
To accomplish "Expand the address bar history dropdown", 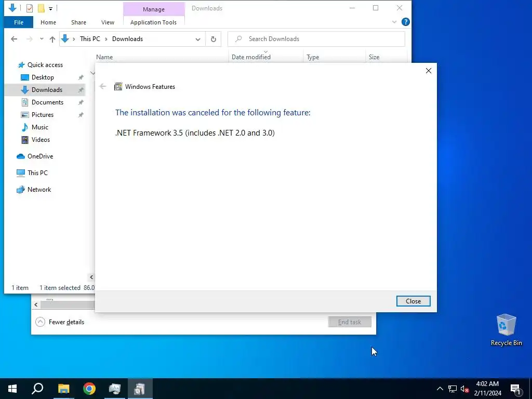I will [x=198, y=39].
